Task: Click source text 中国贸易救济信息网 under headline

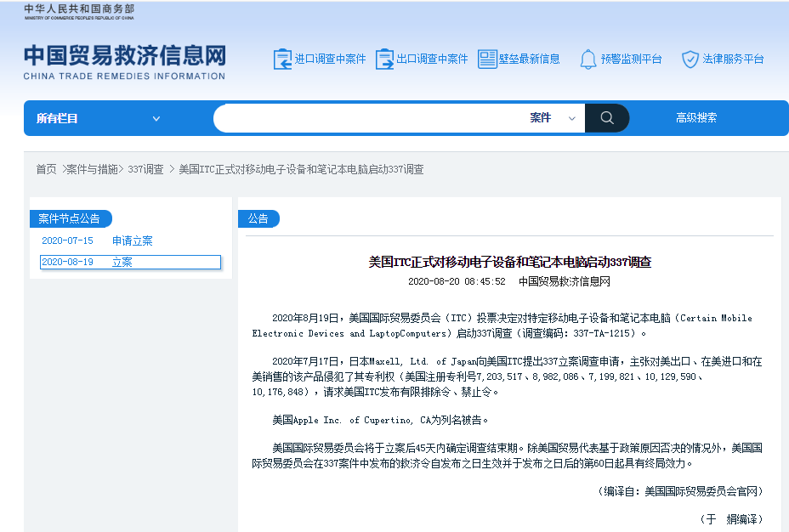Action: coord(564,281)
